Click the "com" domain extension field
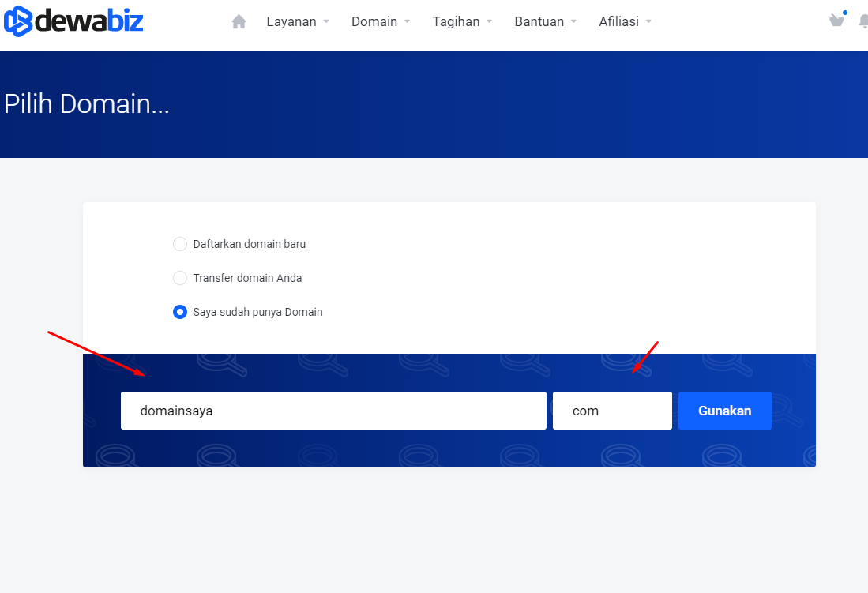Viewport: 868px width, 593px height. tap(612, 411)
